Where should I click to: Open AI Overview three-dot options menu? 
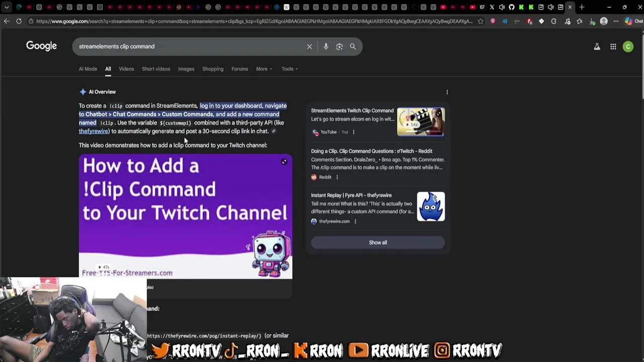pyautogui.click(x=447, y=92)
